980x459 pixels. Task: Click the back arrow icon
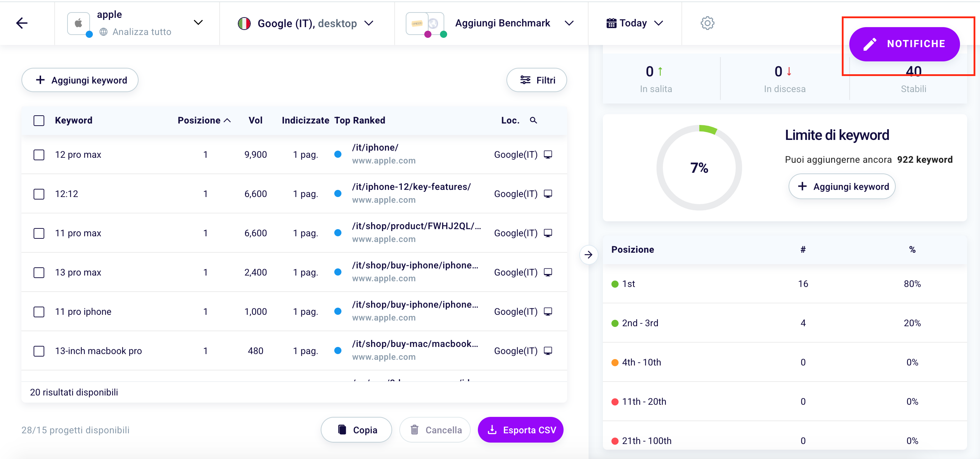22,23
